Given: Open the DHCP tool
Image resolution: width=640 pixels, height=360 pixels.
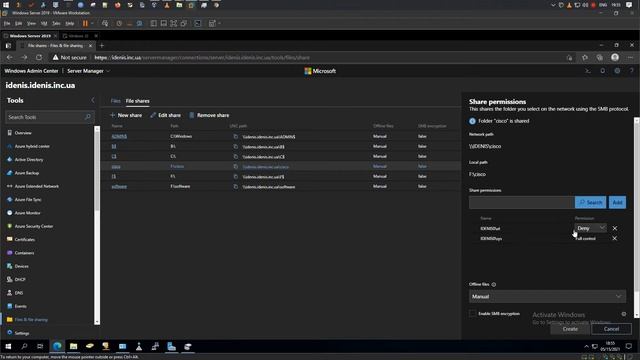Looking at the screenshot, I should [20, 280].
